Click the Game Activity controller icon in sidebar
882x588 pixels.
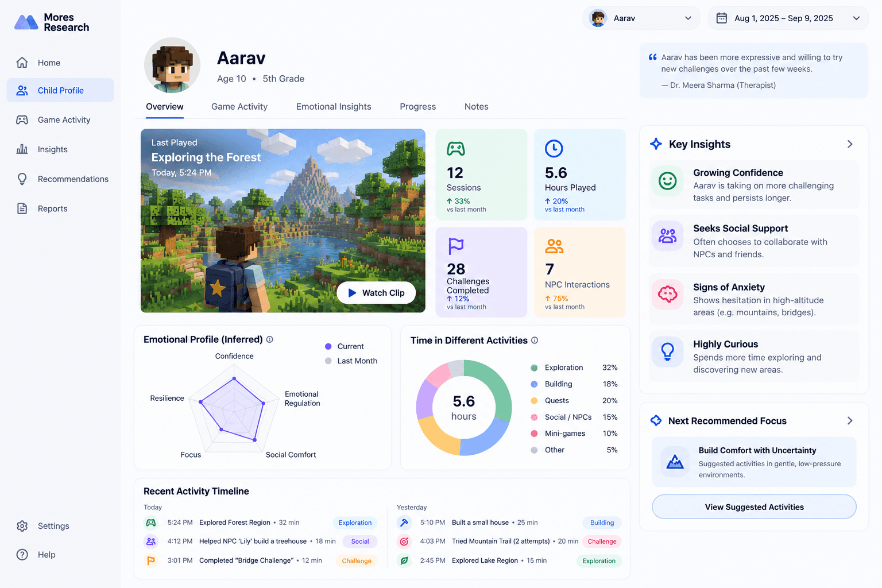pos(22,120)
